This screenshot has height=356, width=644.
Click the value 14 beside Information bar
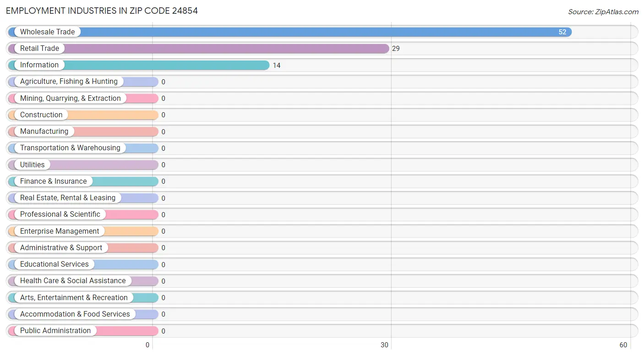tap(277, 66)
